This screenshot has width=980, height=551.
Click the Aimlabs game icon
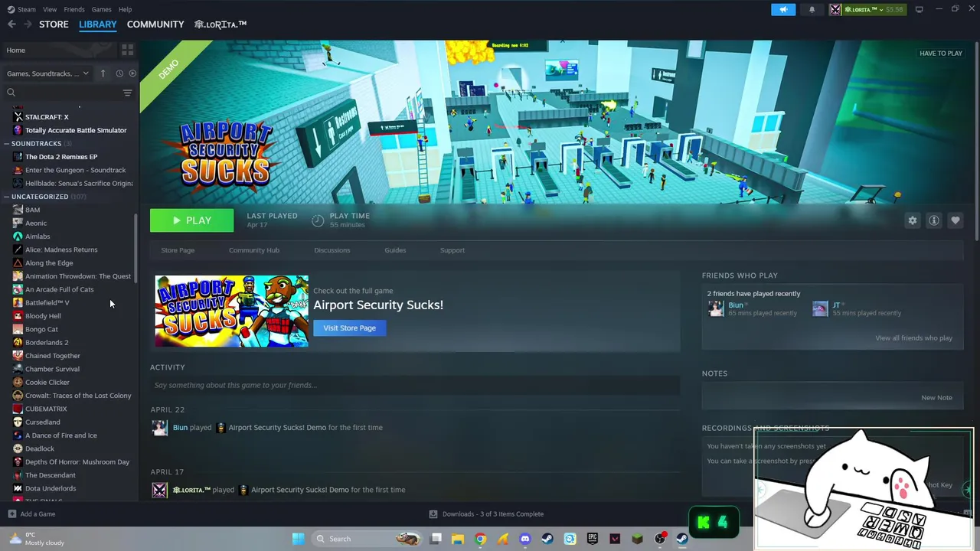[x=18, y=236]
